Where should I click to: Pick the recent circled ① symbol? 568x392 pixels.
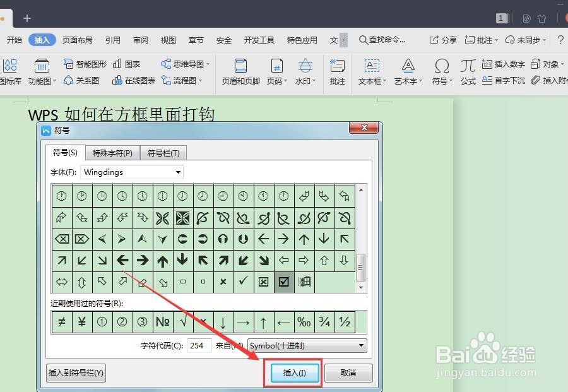pos(102,322)
